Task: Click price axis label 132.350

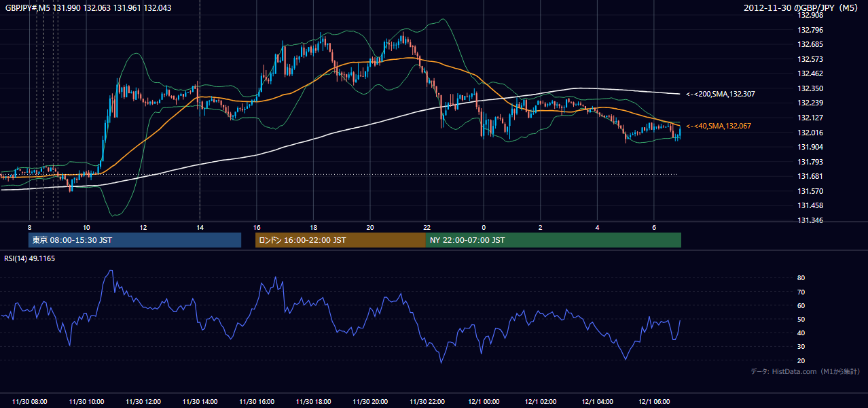Action: (x=810, y=88)
